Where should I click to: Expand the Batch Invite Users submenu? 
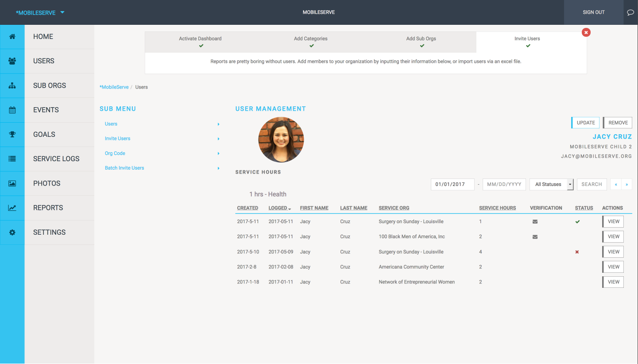click(x=124, y=168)
